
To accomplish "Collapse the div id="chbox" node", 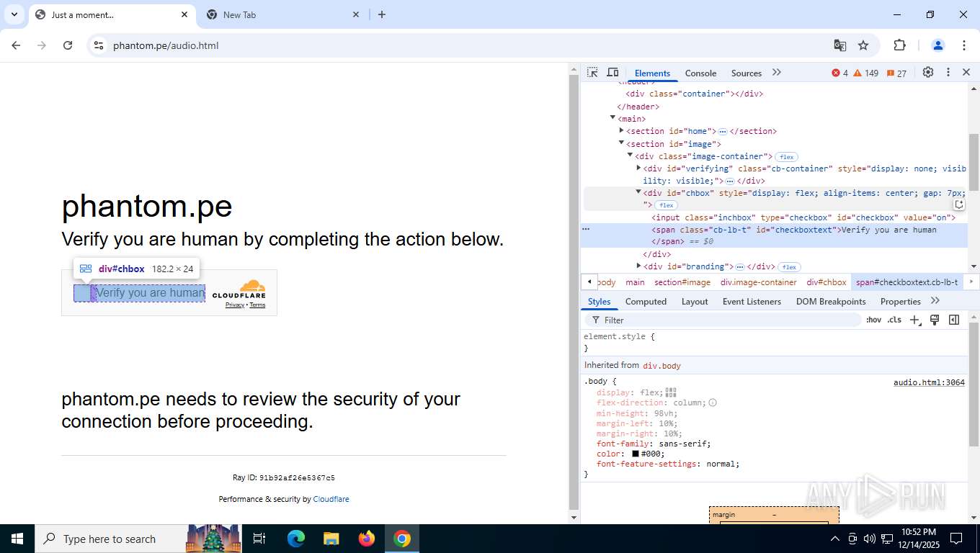I will click(638, 192).
